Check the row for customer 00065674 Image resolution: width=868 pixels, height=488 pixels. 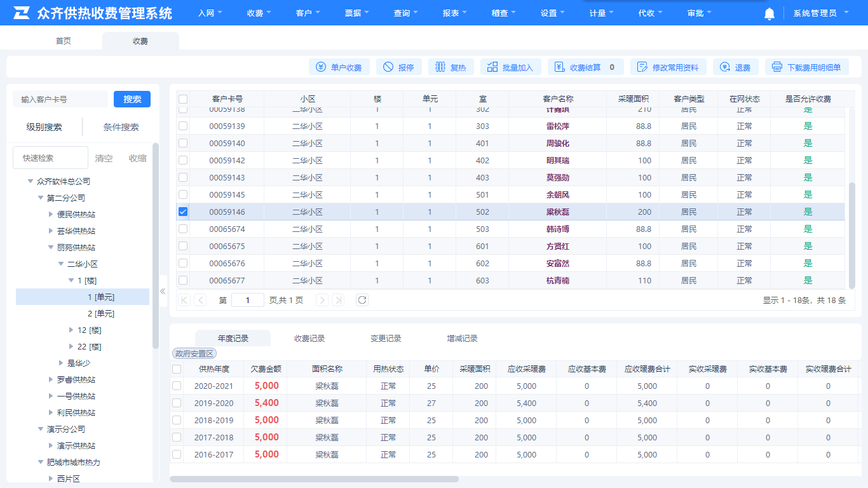point(183,229)
